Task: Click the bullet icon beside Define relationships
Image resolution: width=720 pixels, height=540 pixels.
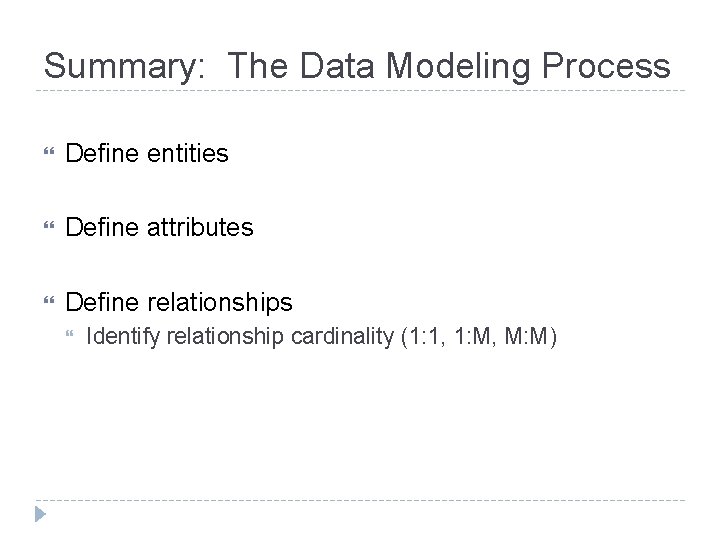Action: (x=42, y=302)
